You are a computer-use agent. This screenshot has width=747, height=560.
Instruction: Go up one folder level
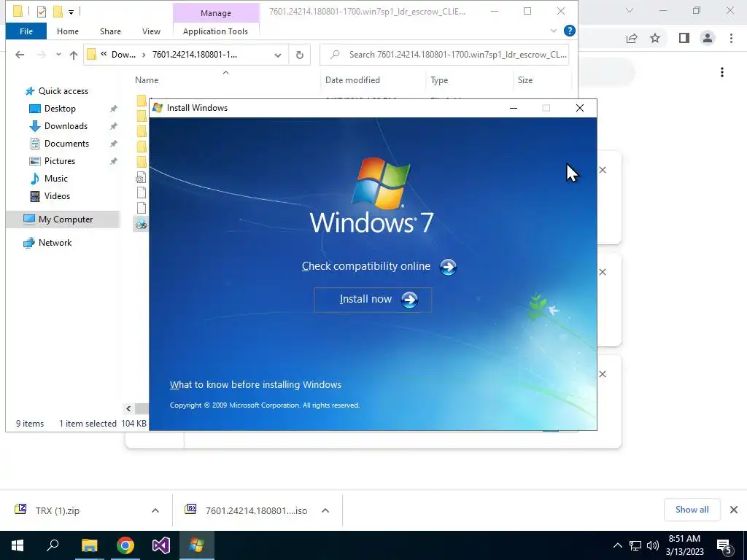[74, 55]
